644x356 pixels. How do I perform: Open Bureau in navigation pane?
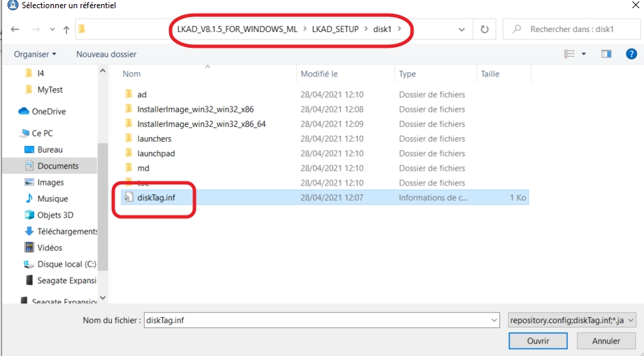[50, 149]
